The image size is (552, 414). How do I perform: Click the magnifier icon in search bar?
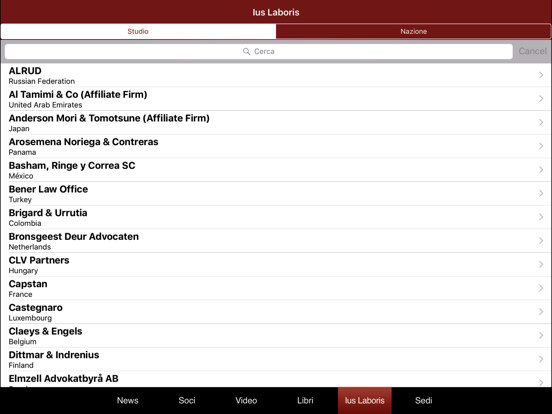[x=246, y=51]
